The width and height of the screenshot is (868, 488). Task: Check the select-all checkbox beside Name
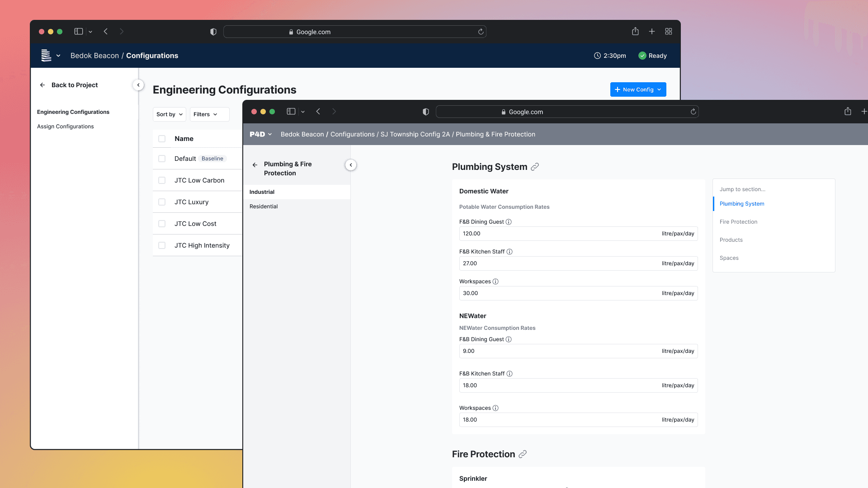click(162, 139)
